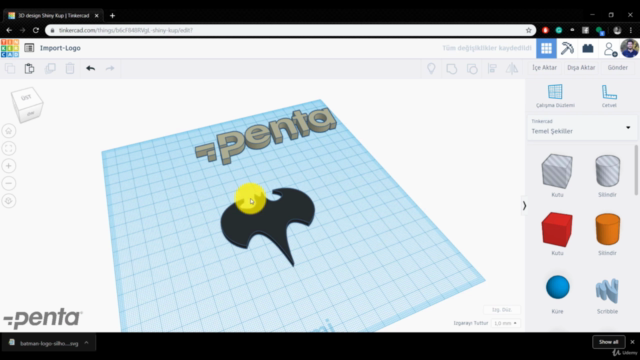The width and height of the screenshot is (640, 360).
Task: Click the Duplicate icon in the toolbar
Action: [50, 68]
